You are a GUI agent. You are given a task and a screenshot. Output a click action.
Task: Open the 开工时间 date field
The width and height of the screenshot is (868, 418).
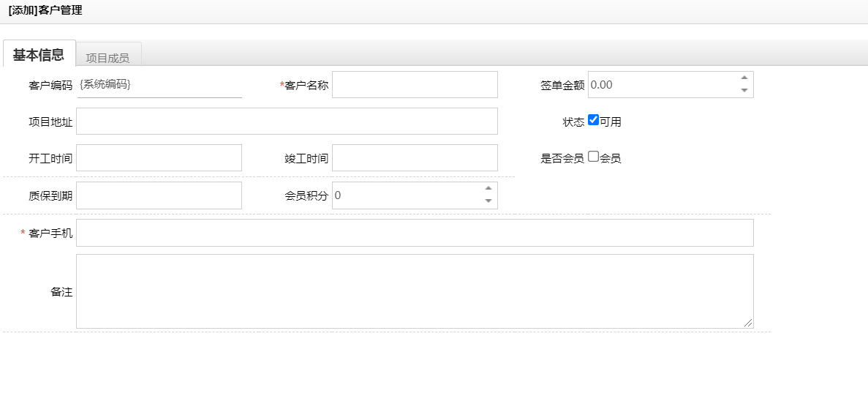159,158
